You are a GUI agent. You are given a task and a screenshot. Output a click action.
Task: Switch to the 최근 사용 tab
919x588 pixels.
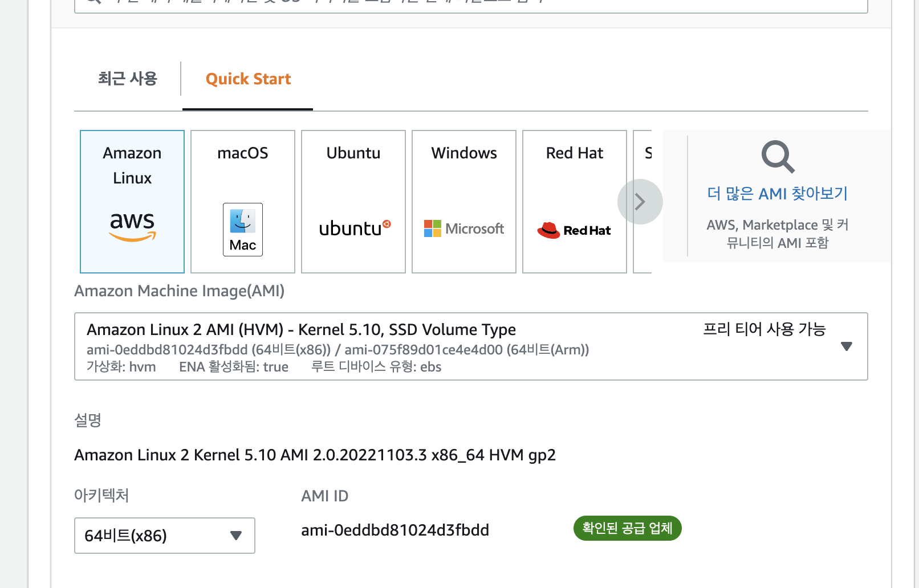point(127,79)
